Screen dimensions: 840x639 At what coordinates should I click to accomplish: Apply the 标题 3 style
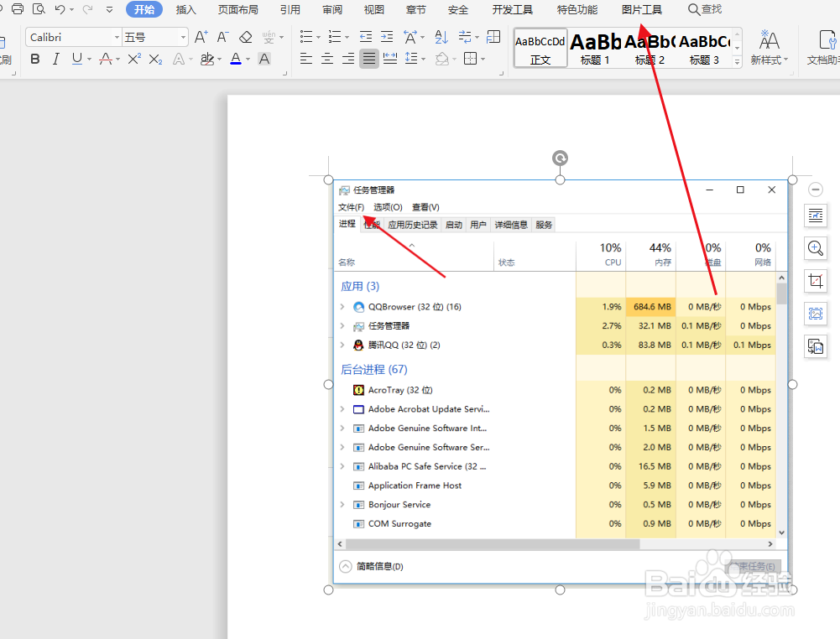[704, 48]
